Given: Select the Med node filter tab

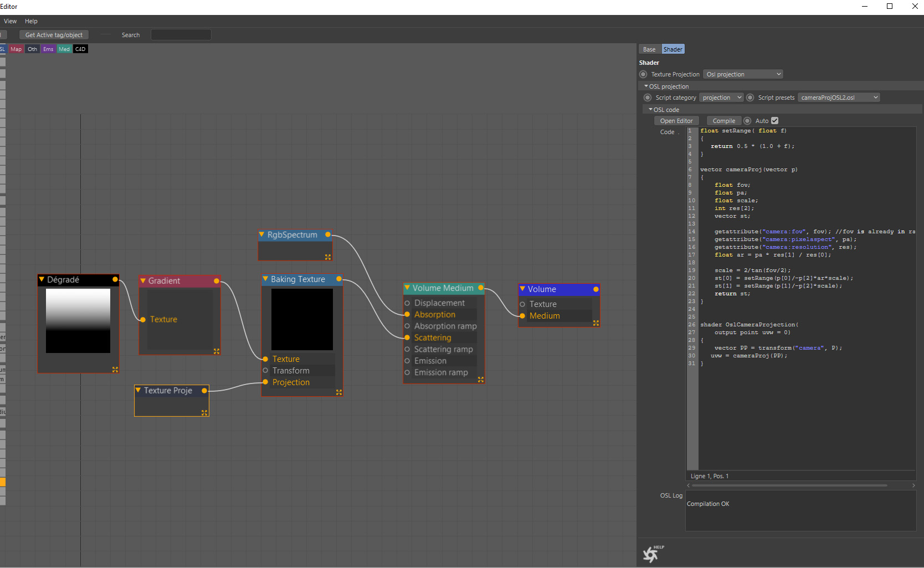Looking at the screenshot, I should [64, 49].
